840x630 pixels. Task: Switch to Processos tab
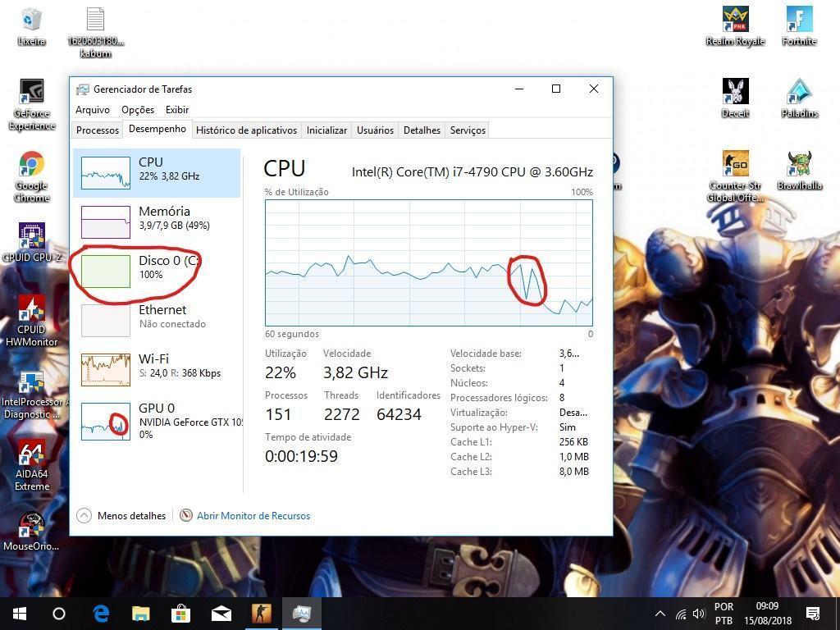click(x=98, y=130)
